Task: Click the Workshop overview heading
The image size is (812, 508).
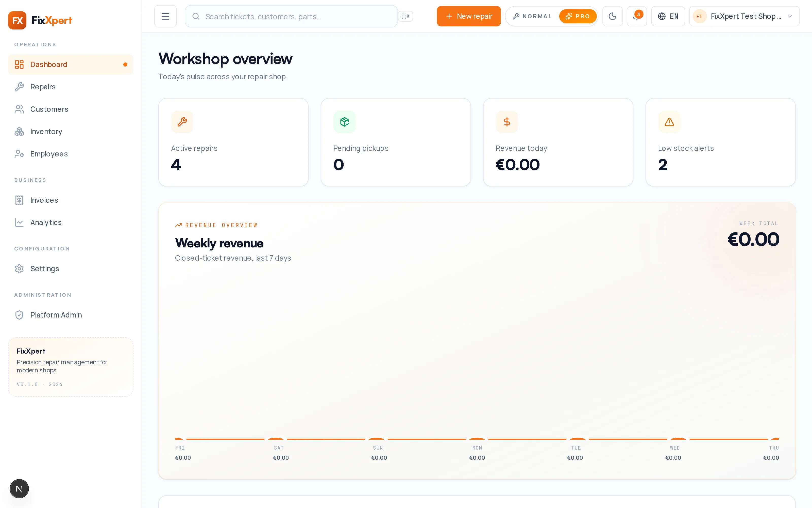Action: coord(225,59)
